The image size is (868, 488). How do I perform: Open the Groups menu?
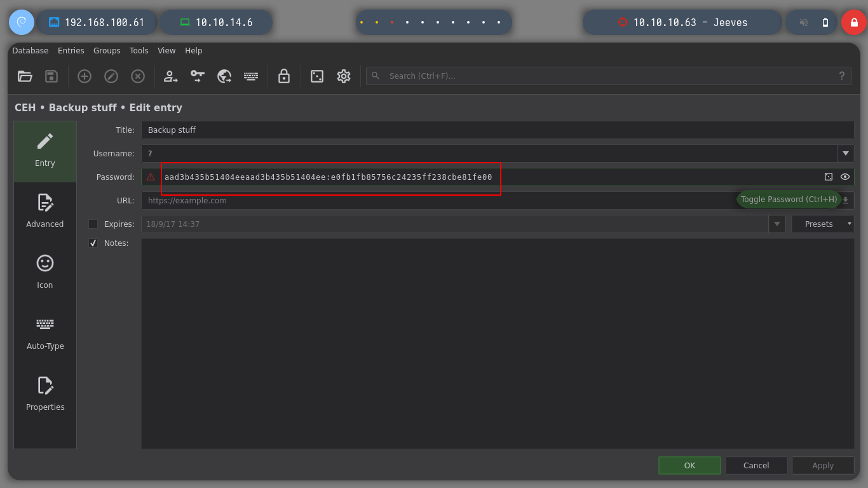click(107, 51)
